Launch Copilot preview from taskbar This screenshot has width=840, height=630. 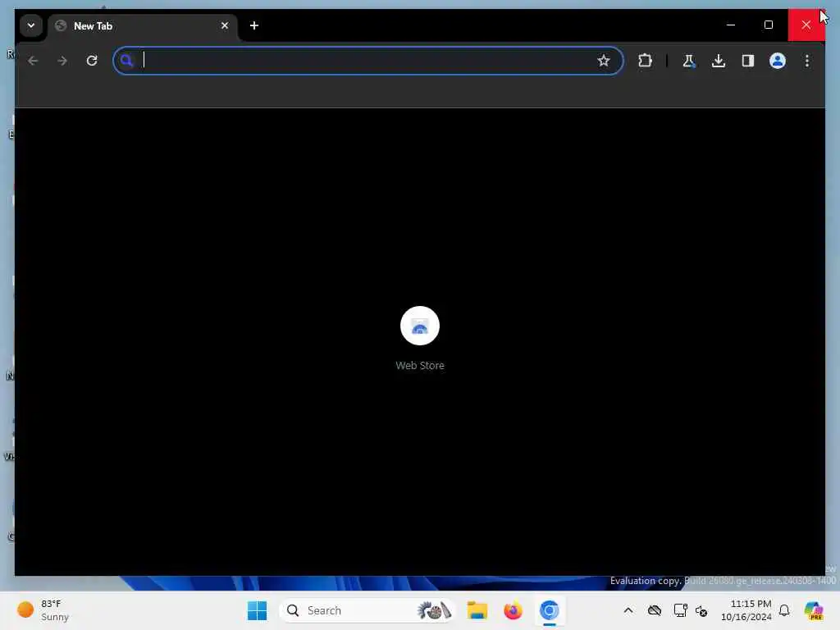(813, 610)
